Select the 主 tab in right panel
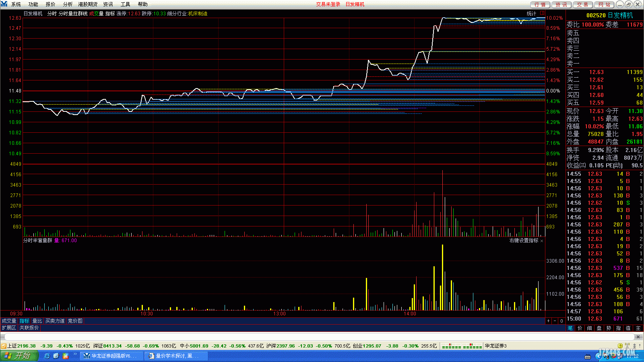The width and height of the screenshot is (644, 362). coord(638,328)
